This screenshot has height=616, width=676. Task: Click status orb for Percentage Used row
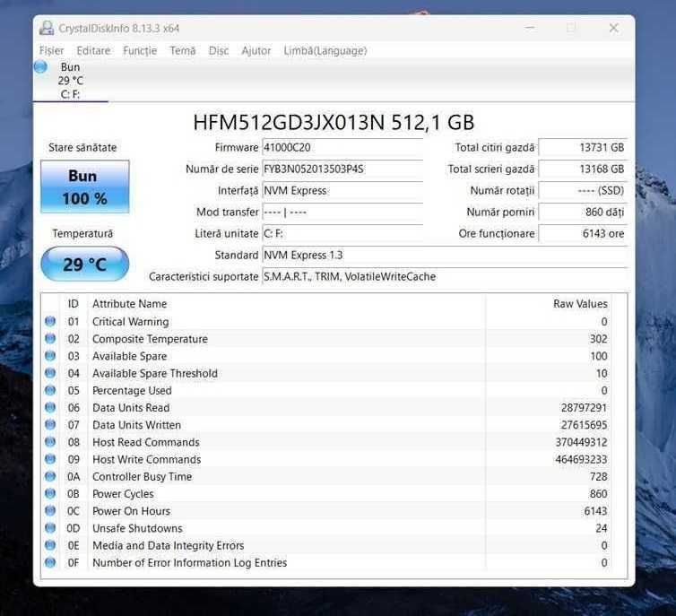(x=50, y=390)
